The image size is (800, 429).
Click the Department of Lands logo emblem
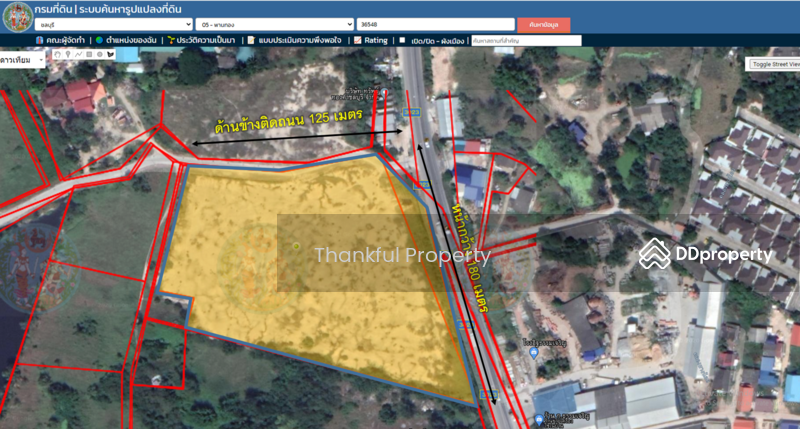pos(15,16)
